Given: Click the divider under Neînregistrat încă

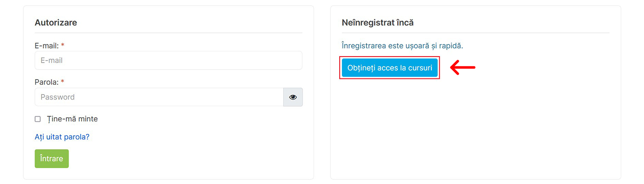Looking at the screenshot, I should click(476, 33).
